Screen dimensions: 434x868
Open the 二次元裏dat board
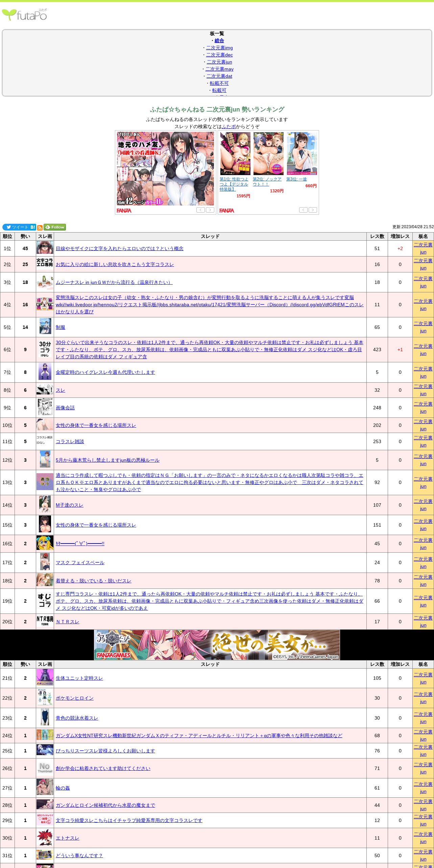click(x=219, y=76)
